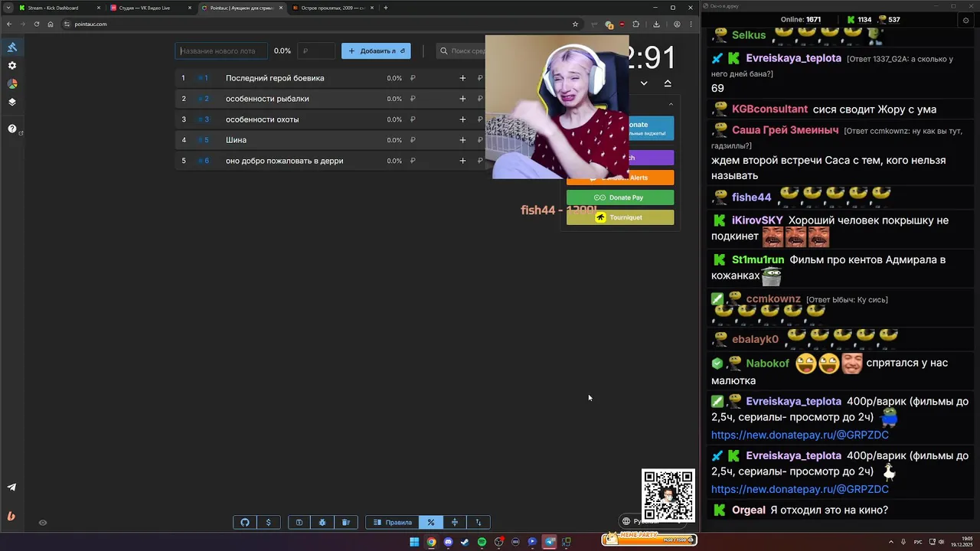The image size is (980, 551).
Task: Open the Telegram icon in sidebar
Action: point(11,487)
